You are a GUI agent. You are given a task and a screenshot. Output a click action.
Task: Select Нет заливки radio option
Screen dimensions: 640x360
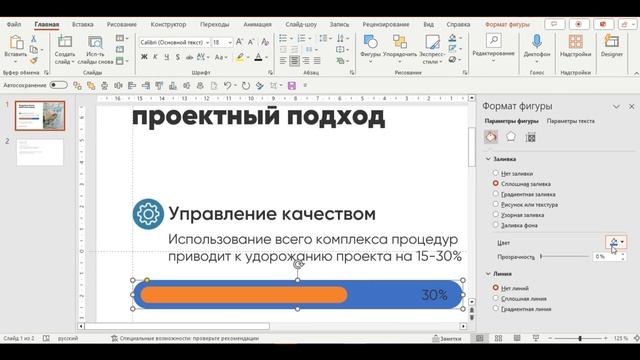[496, 173]
